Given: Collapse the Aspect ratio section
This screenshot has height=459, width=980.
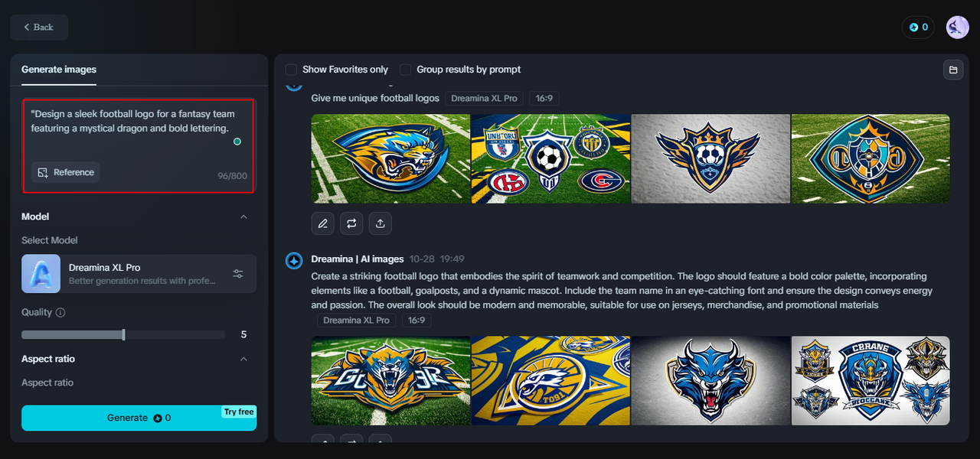Looking at the screenshot, I should point(243,359).
